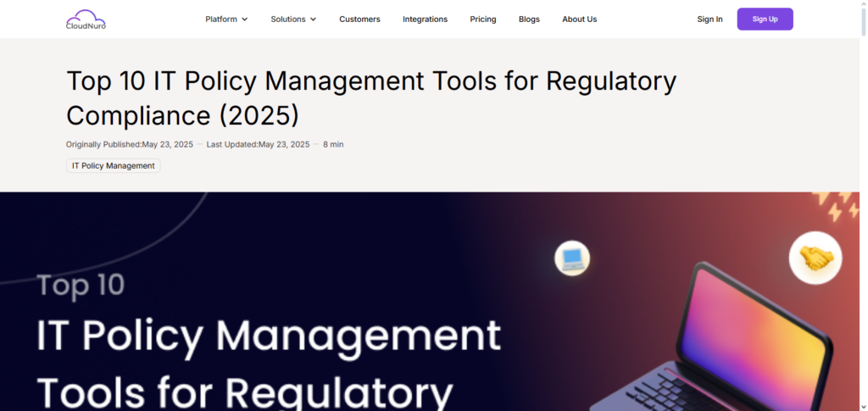Click the handshake emoji icon in banner
The image size is (868, 411).
point(815,258)
